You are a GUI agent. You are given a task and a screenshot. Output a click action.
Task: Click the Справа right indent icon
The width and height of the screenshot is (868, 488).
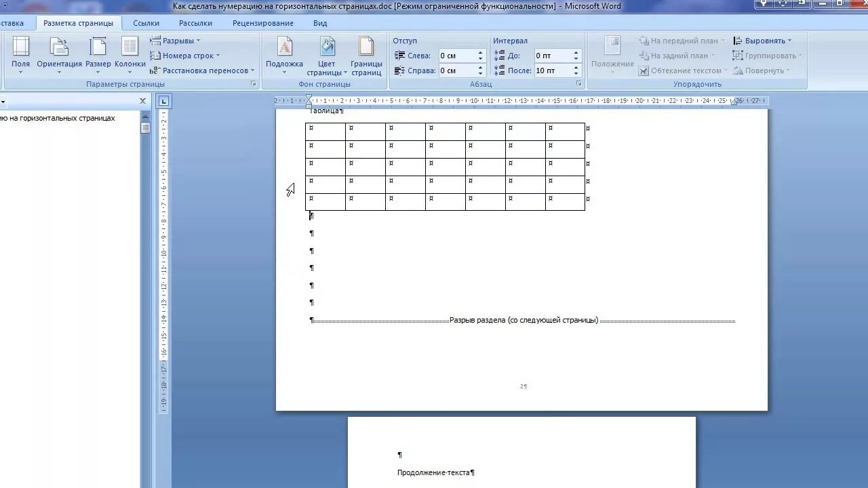coord(399,70)
